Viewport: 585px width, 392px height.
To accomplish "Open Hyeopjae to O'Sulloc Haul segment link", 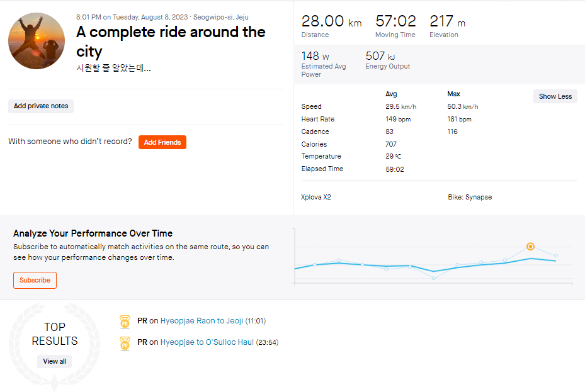I will pyautogui.click(x=207, y=342).
